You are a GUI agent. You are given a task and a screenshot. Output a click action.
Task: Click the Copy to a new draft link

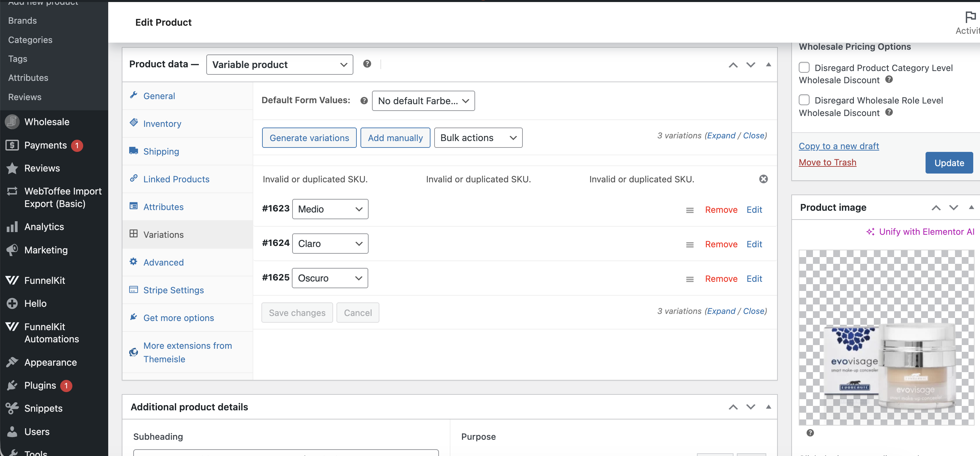pos(839,146)
